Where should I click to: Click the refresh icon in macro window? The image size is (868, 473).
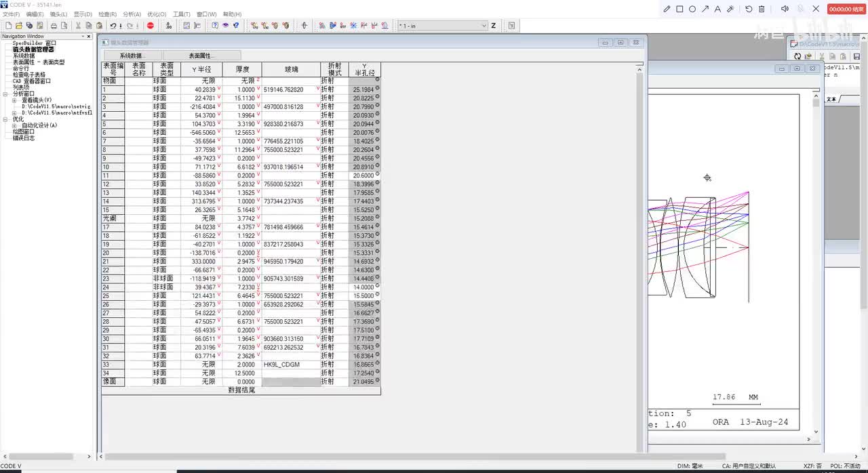point(798,56)
